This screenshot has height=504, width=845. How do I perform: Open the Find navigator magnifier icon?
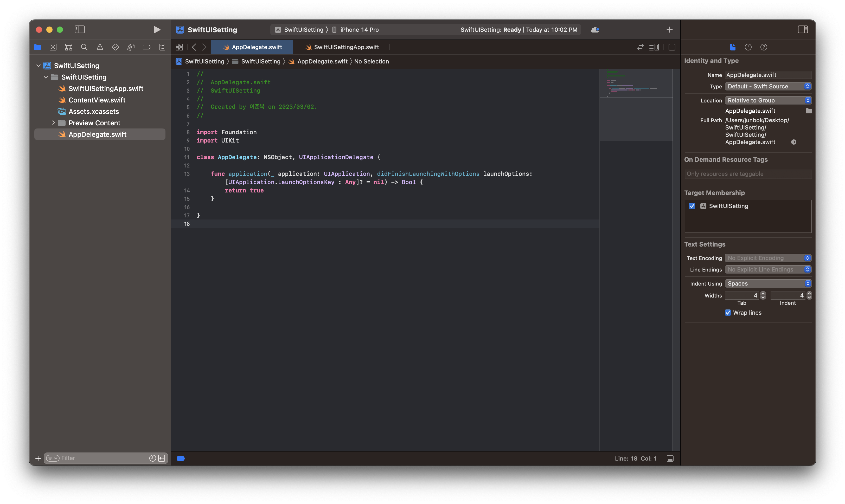(x=84, y=47)
